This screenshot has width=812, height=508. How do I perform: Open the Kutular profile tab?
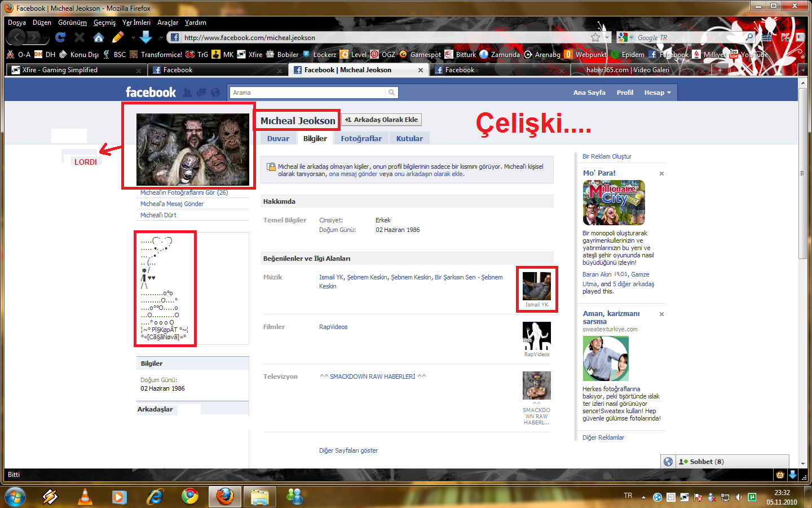pyautogui.click(x=409, y=138)
